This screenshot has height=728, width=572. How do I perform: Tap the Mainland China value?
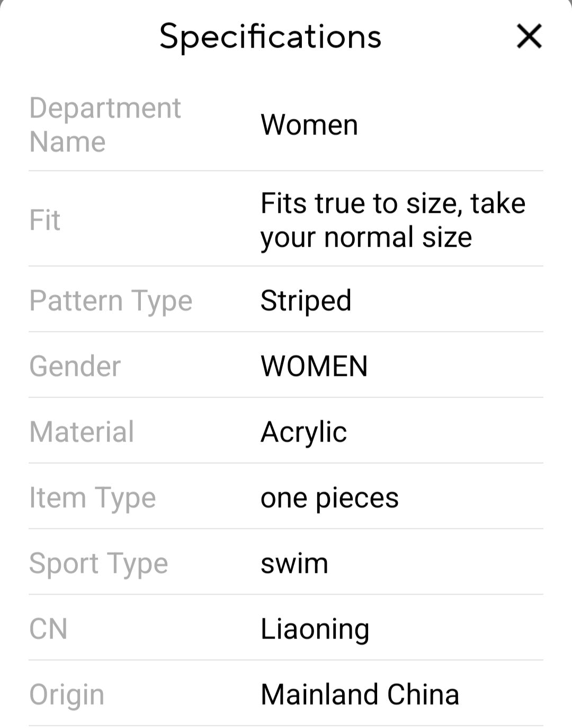[360, 695]
